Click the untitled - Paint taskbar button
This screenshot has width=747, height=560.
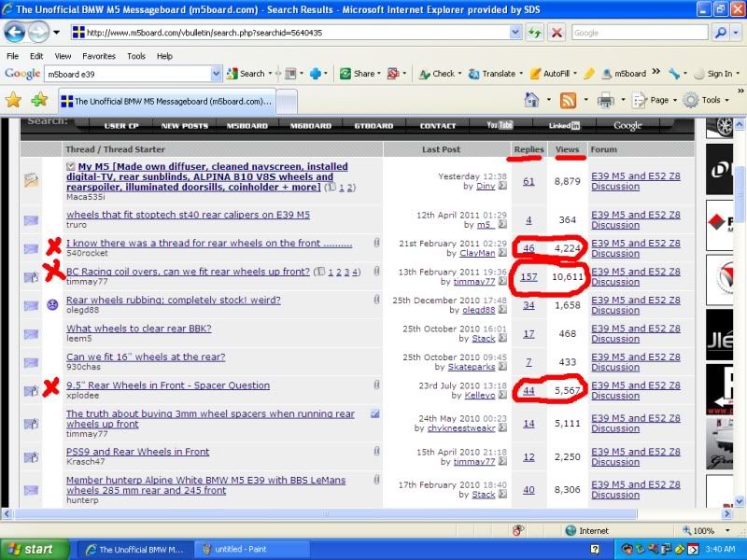click(250, 549)
